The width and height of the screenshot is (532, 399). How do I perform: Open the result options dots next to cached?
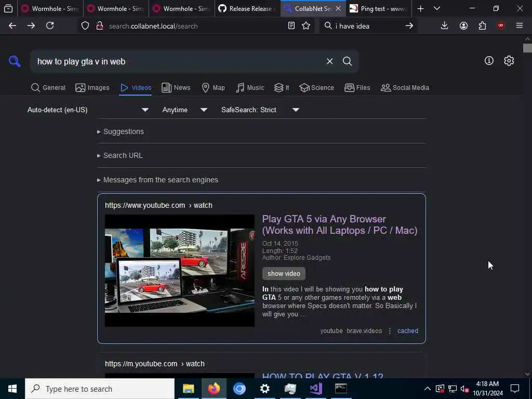(x=390, y=331)
